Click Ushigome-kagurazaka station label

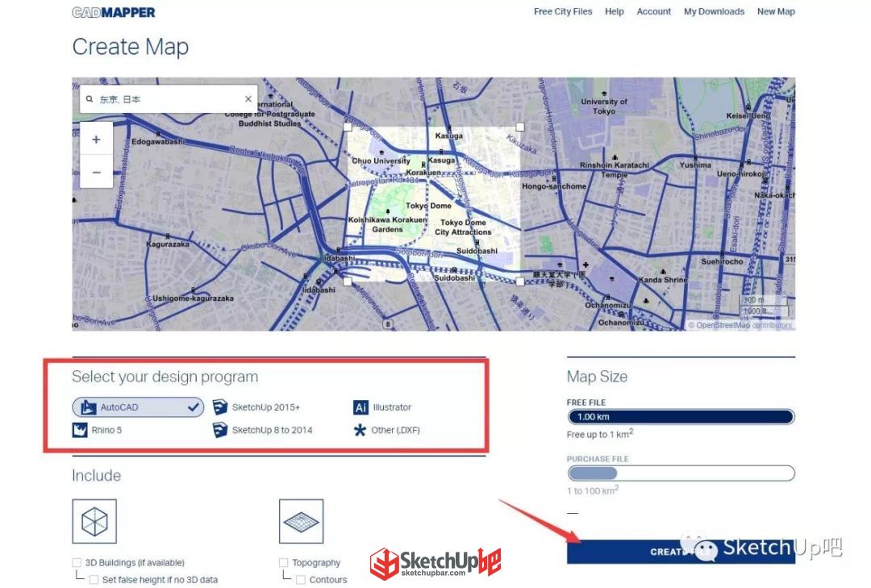[x=193, y=298]
